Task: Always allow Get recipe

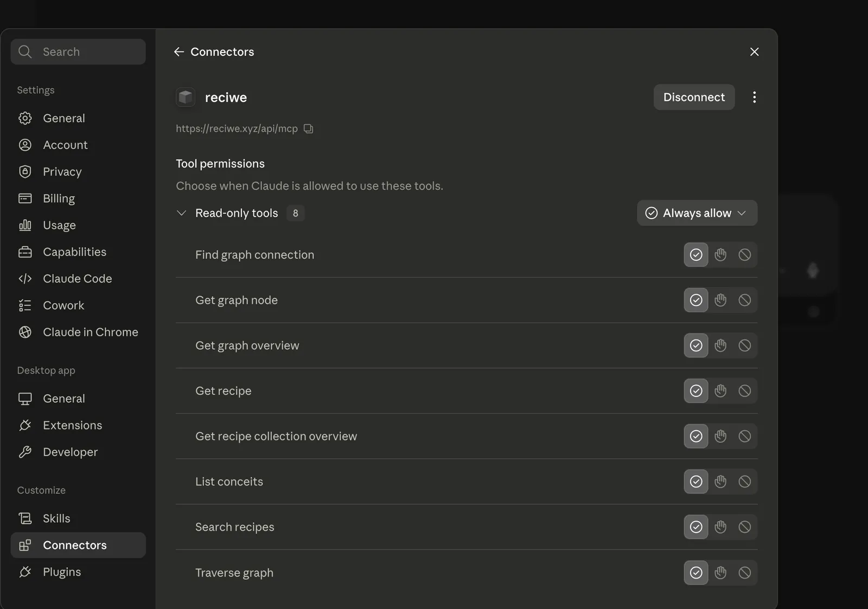Action: (696, 390)
